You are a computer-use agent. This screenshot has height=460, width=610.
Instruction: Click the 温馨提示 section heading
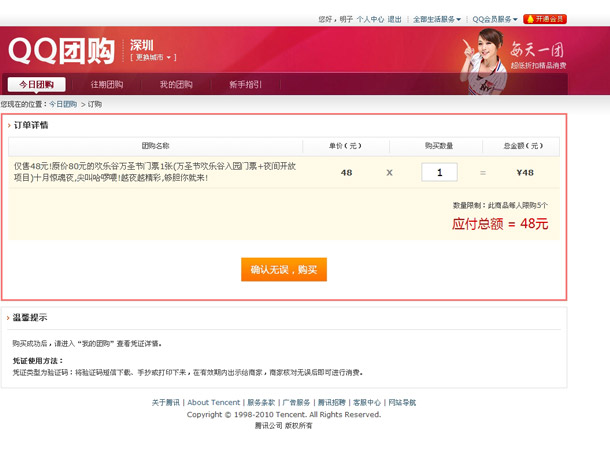click(30, 318)
